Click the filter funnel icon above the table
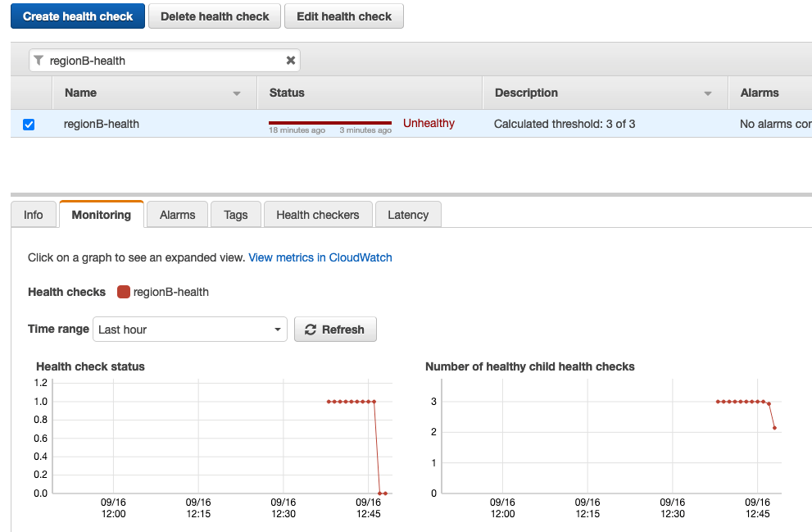 [x=38, y=60]
